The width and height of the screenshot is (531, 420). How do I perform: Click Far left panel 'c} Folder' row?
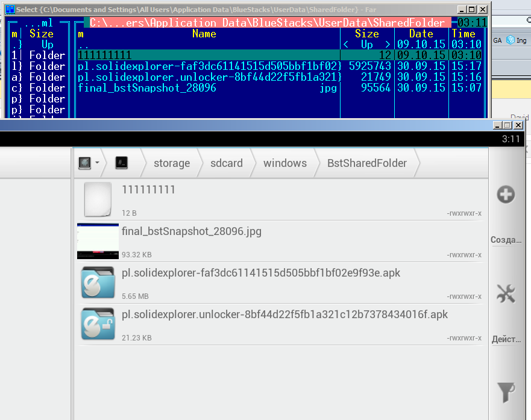[x=38, y=87]
